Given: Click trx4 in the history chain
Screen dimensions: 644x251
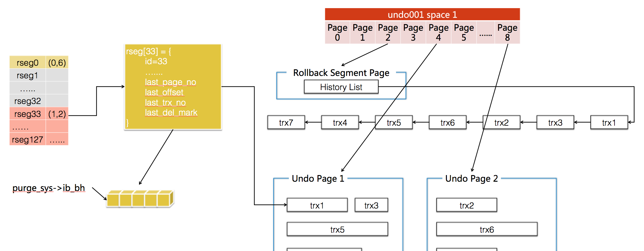Looking at the screenshot, I should 340,122.
